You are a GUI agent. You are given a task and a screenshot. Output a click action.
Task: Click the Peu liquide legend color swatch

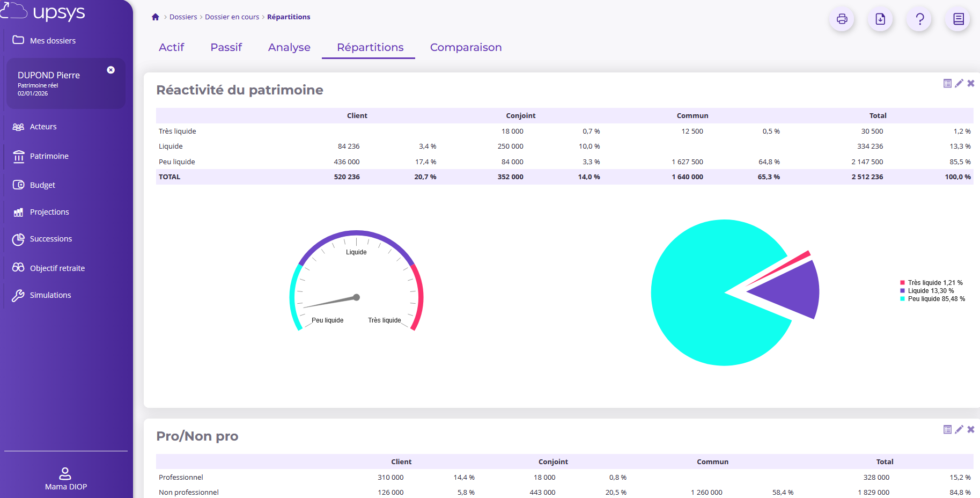click(x=902, y=299)
